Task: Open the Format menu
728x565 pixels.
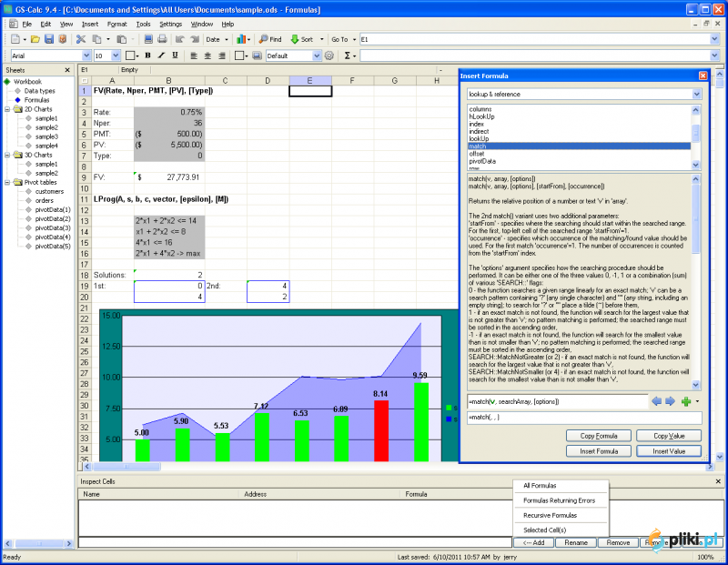Action: coord(116,25)
